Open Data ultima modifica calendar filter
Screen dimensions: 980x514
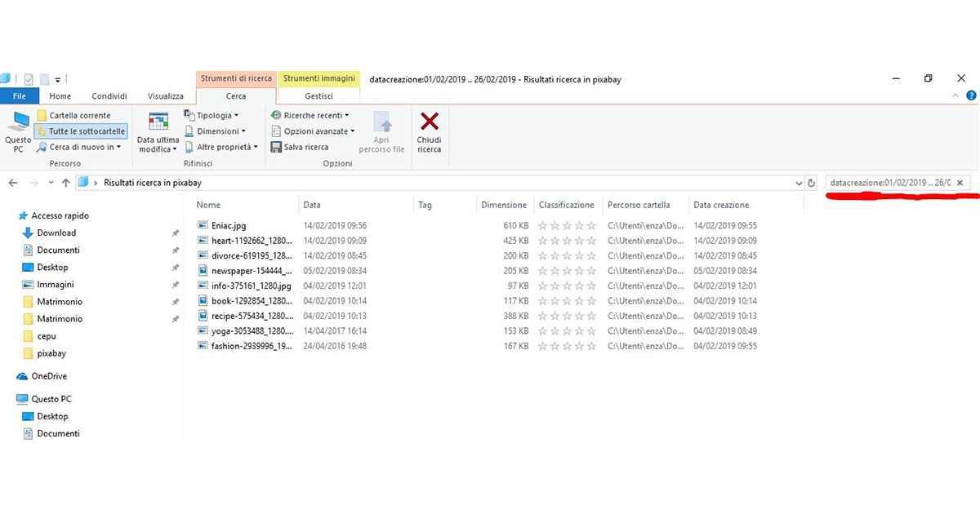[x=158, y=132]
